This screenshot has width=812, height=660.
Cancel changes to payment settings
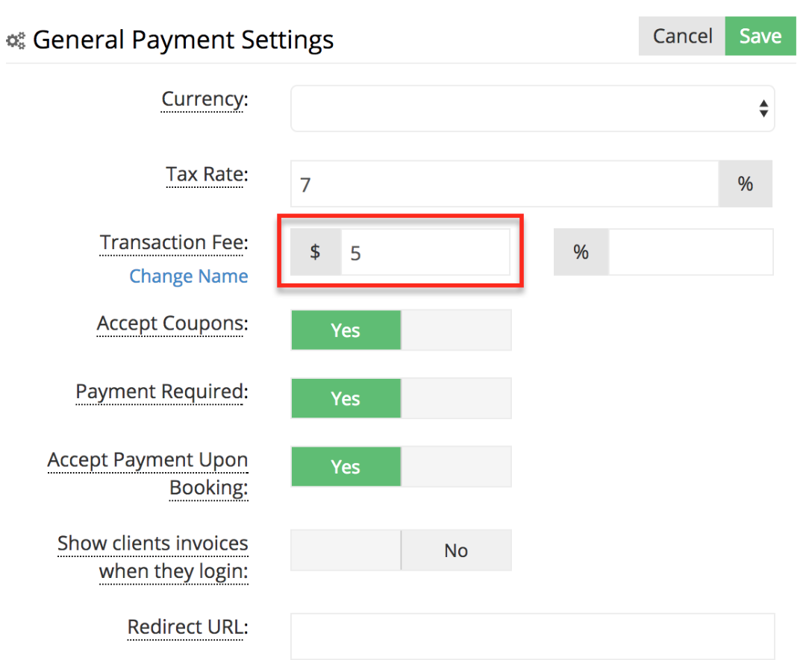pos(681,35)
